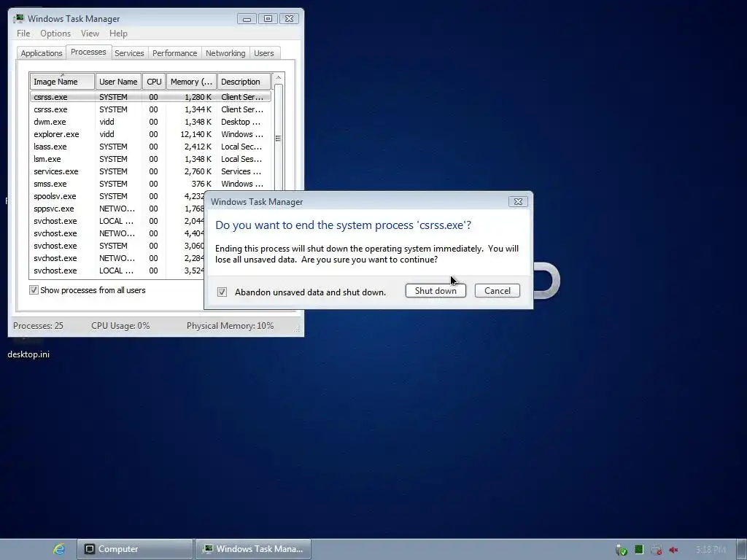Select the desktop.ini desktop icon
This screenshot has height=560, width=747.
pyautogui.click(x=28, y=348)
